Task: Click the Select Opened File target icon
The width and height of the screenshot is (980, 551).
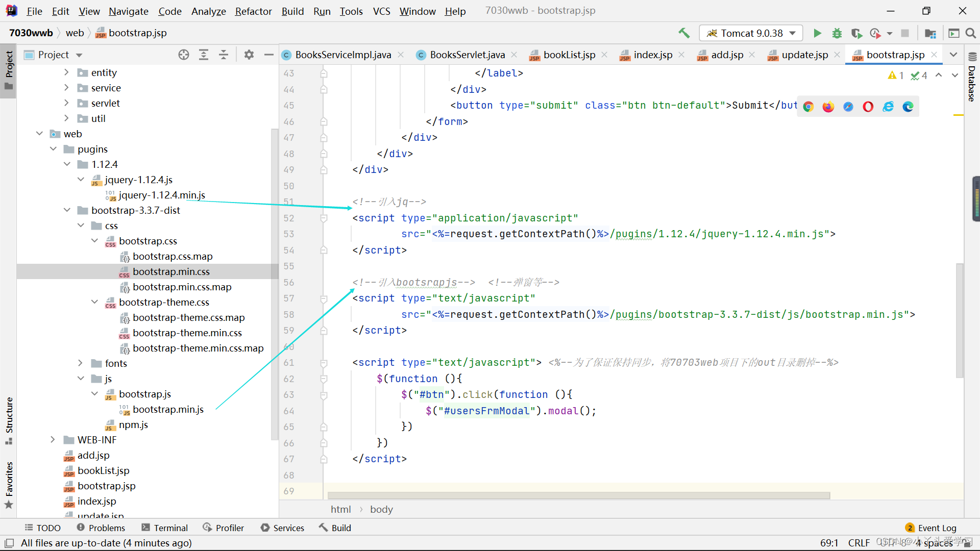Action: coord(184,55)
